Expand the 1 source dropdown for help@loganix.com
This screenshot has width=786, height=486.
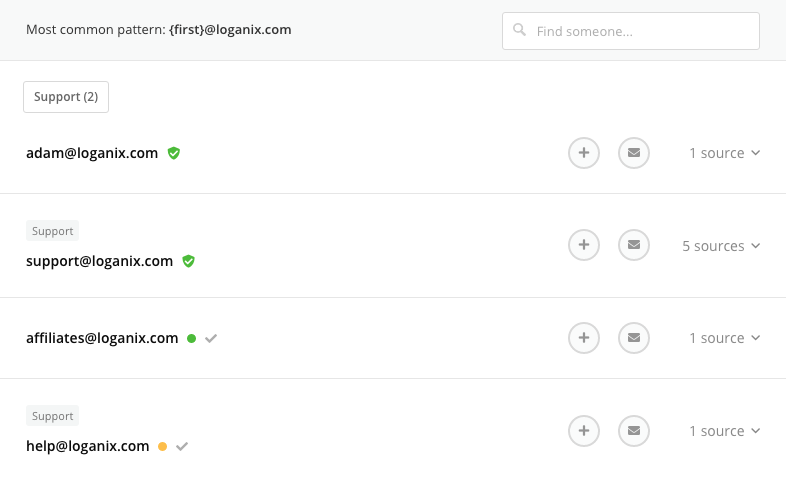[x=725, y=431]
